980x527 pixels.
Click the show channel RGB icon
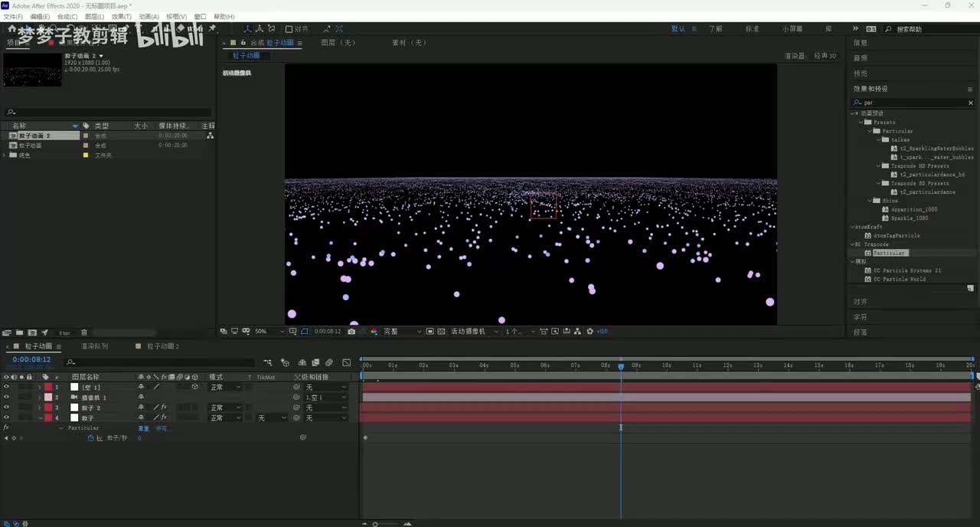(374, 332)
